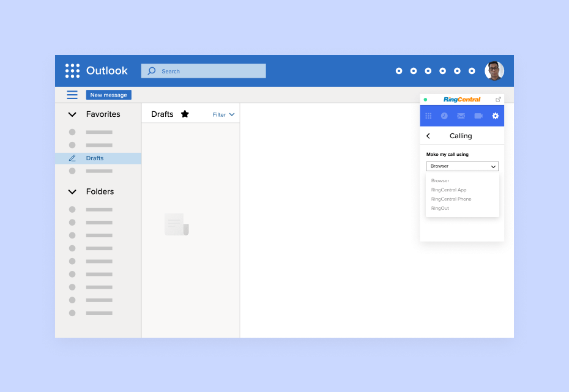Image resolution: width=569 pixels, height=392 pixels.
Task: Toggle the hamburger navigation menu
Action: click(72, 95)
